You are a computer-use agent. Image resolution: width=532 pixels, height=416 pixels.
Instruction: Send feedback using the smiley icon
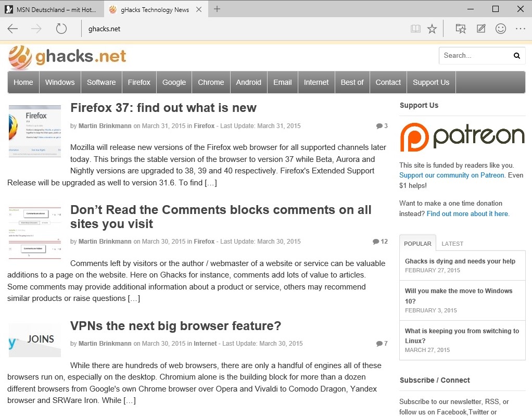coord(500,29)
